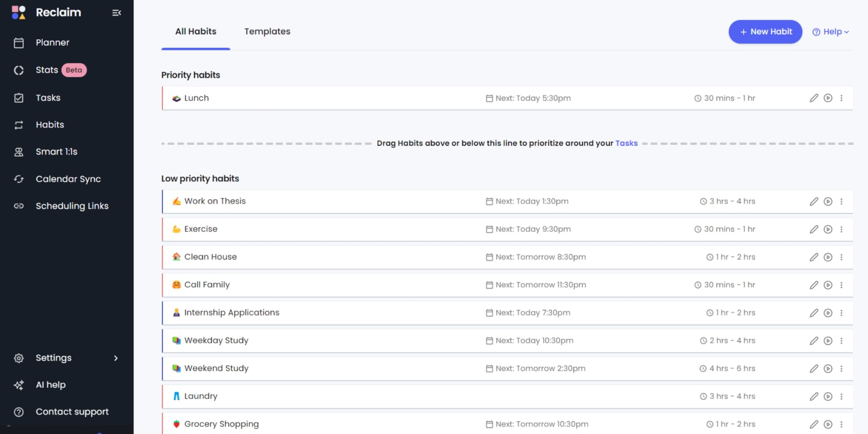This screenshot has height=434, width=868.
Task: Select the Weekend Study habit row
Action: (x=338, y=369)
